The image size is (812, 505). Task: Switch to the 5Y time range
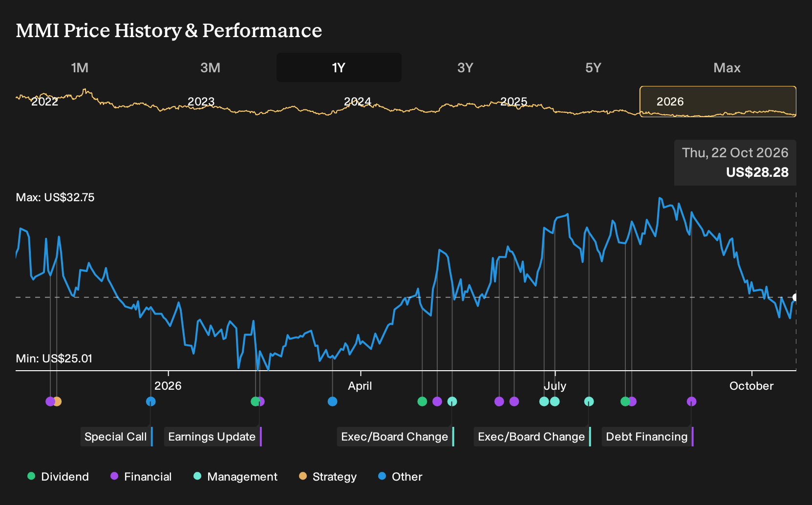(593, 67)
